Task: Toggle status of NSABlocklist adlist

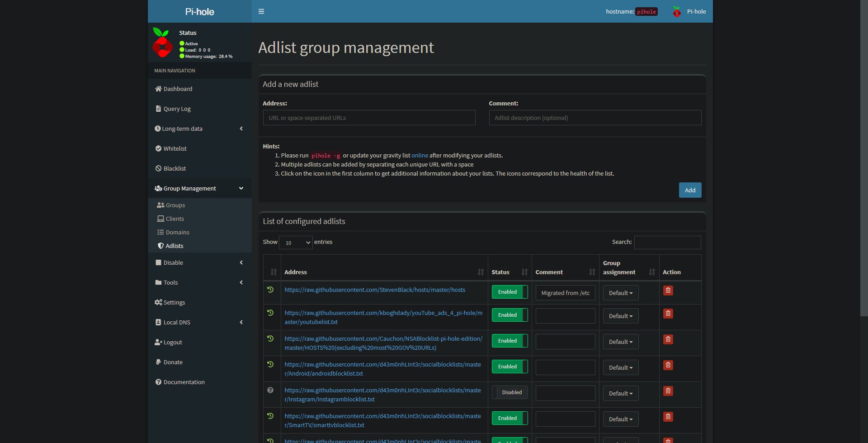Action: coord(509,341)
